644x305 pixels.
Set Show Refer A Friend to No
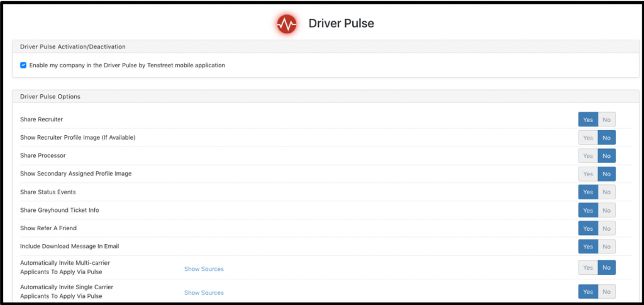pos(607,228)
